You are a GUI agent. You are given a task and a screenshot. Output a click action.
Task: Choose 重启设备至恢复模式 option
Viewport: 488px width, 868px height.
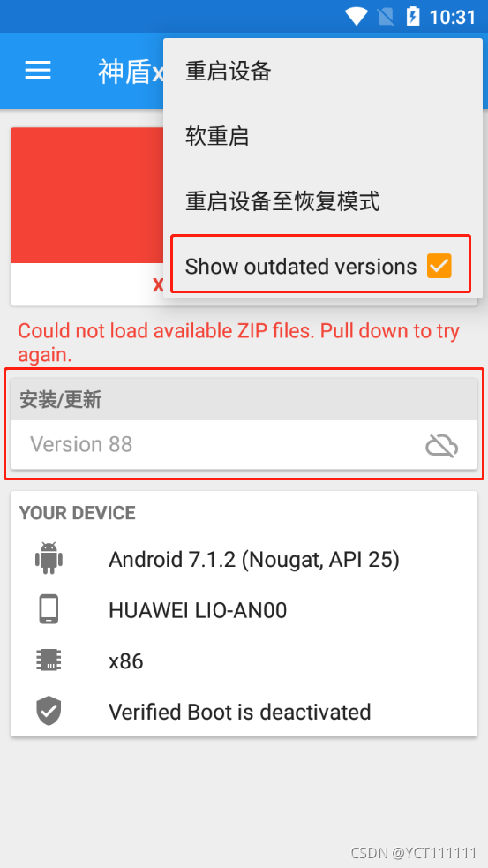coord(323,201)
